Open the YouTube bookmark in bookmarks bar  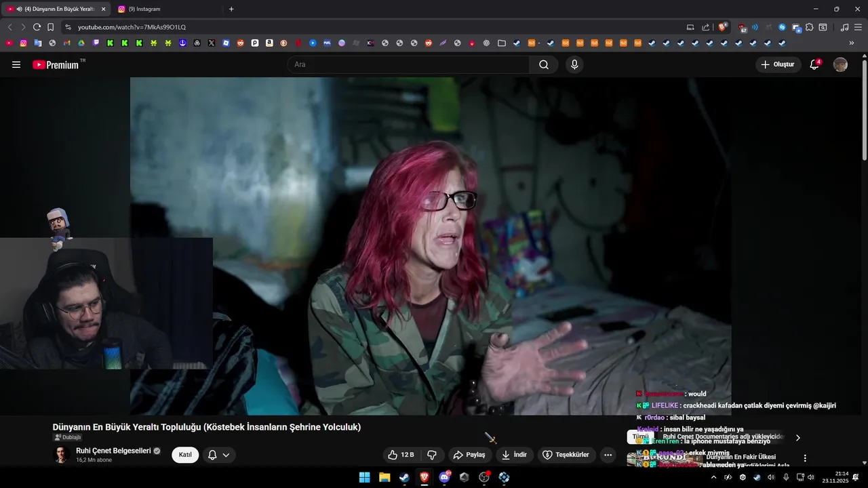(x=9, y=43)
